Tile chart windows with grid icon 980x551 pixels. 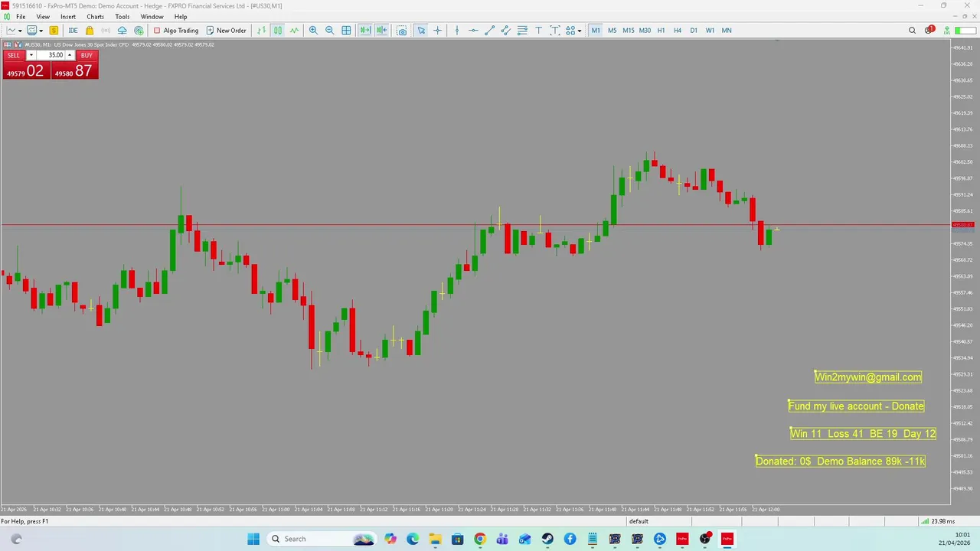coord(347,31)
